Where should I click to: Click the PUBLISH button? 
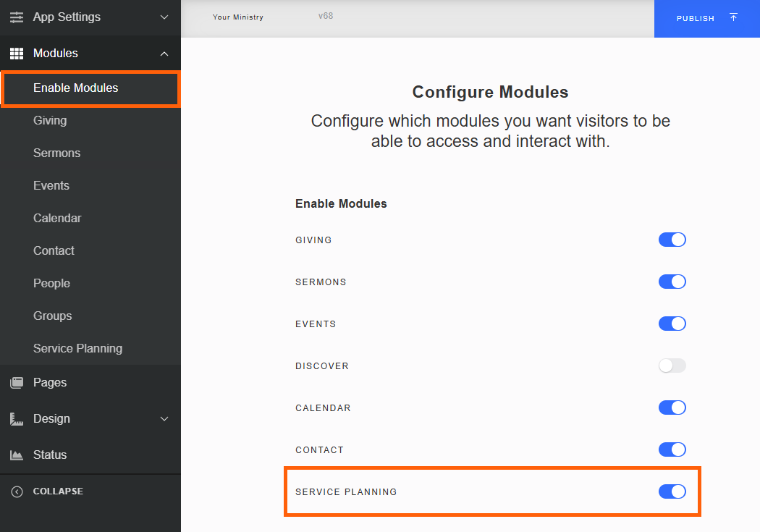click(x=696, y=18)
